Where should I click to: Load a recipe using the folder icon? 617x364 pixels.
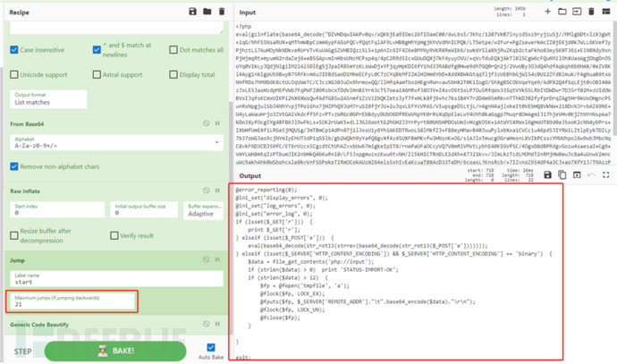207,12
